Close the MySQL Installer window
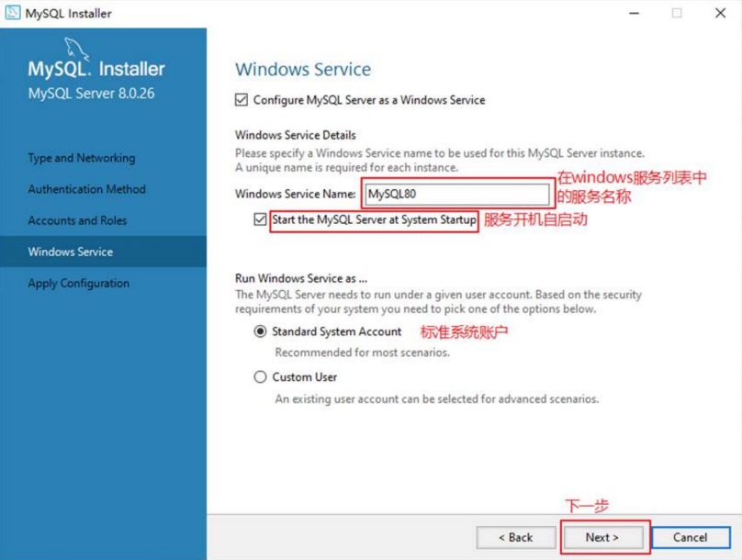 [x=720, y=13]
